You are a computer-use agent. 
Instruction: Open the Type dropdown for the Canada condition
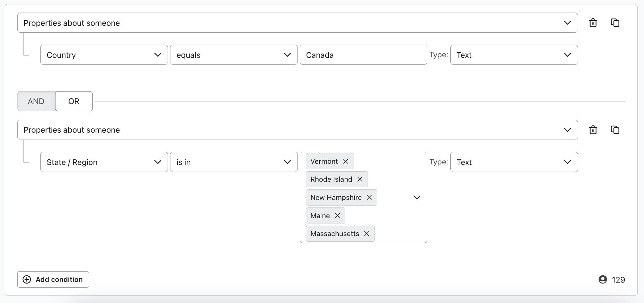tap(514, 55)
